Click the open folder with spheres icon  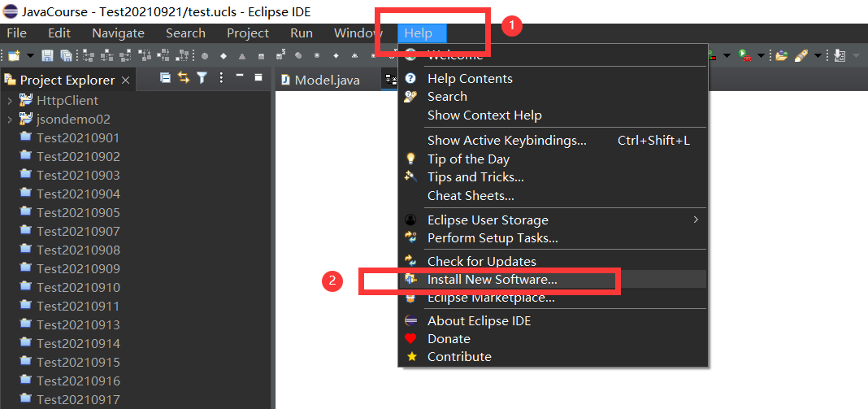coord(780,55)
